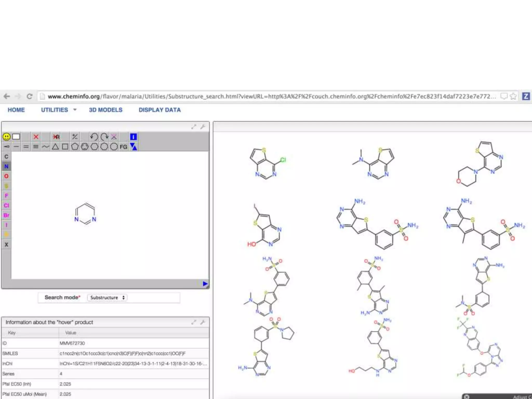Click the undo arrow in editor

click(x=94, y=137)
